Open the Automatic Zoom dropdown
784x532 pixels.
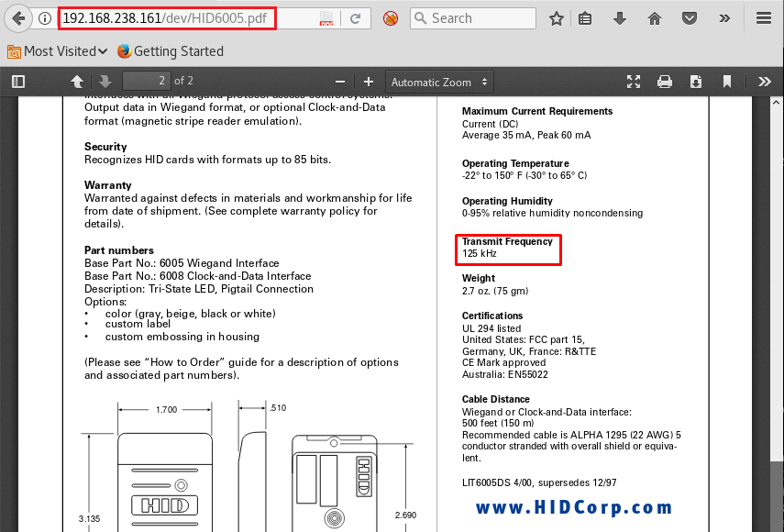(439, 82)
